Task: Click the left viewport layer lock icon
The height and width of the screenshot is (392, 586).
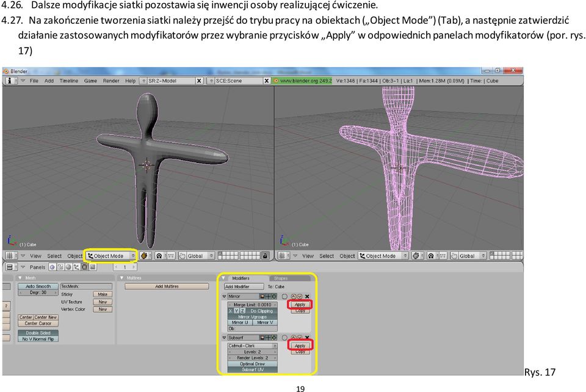Action: [x=265, y=256]
